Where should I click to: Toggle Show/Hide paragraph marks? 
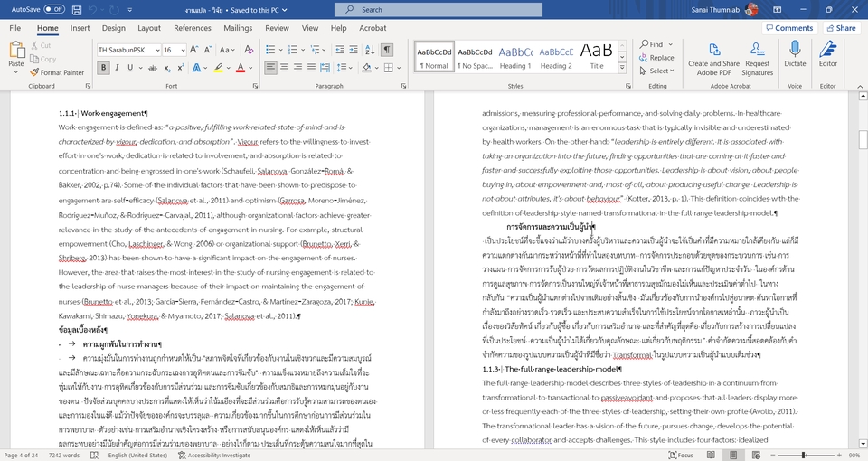pyautogui.click(x=387, y=50)
